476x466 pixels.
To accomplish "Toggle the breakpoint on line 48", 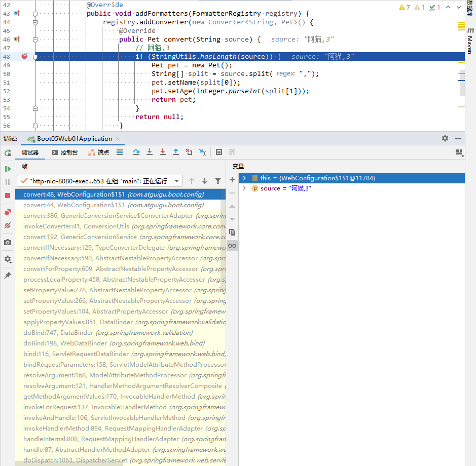I will [25, 56].
